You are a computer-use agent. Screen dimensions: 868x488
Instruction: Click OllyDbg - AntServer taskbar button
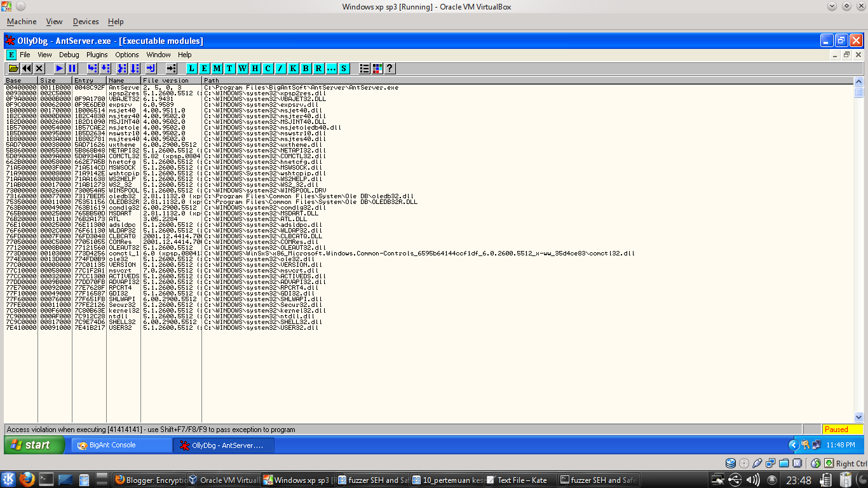click(x=224, y=445)
